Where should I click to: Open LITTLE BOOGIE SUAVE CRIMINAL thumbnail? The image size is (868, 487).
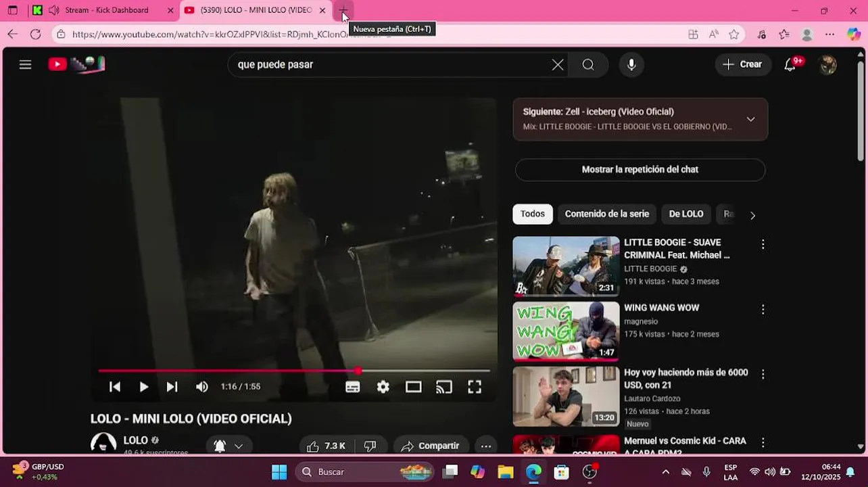click(x=566, y=266)
